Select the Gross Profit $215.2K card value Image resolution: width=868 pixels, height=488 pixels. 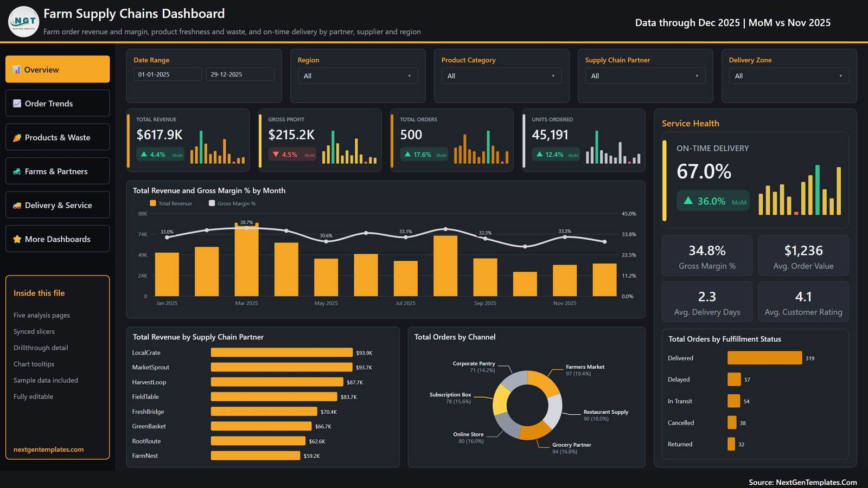[291, 135]
